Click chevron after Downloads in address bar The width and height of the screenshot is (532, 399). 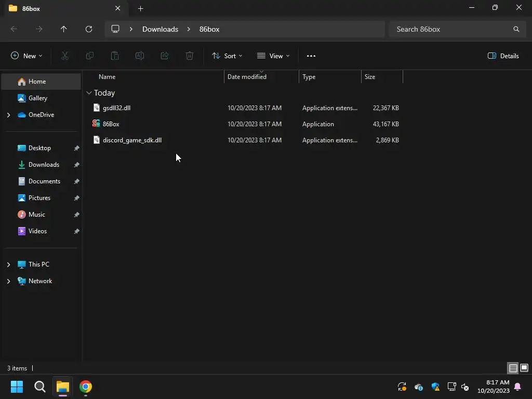[x=189, y=29]
